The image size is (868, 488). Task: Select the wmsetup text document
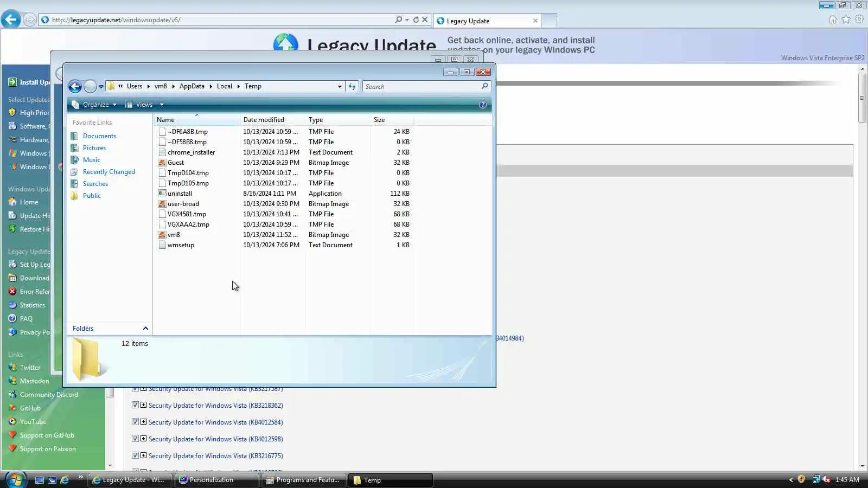tap(181, 245)
